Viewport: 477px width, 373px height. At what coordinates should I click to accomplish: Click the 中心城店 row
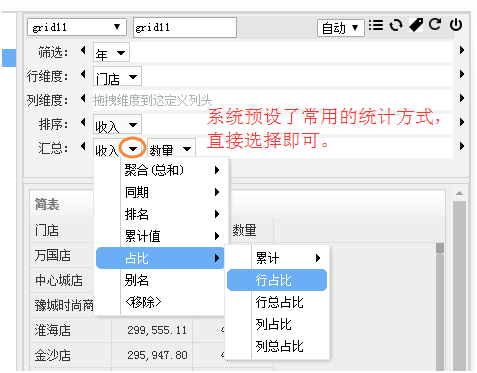(x=59, y=280)
